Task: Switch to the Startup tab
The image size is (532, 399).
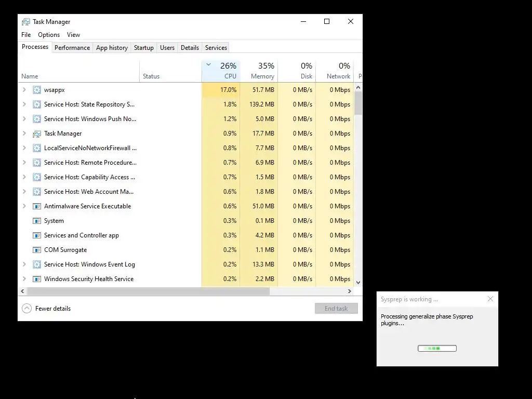Action: [x=143, y=48]
